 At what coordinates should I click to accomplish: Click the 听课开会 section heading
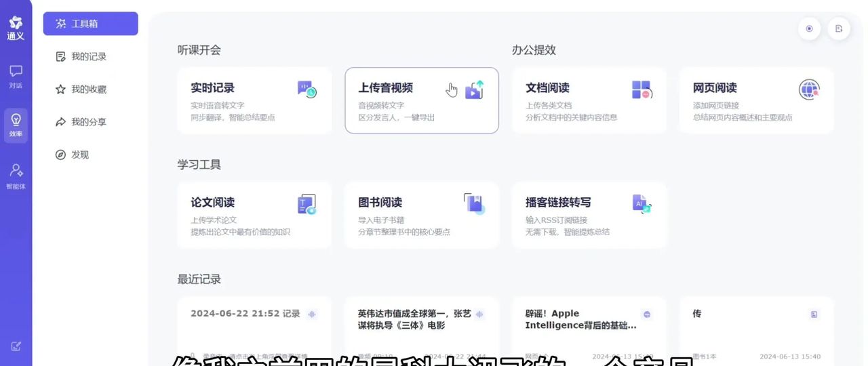tap(199, 49)
